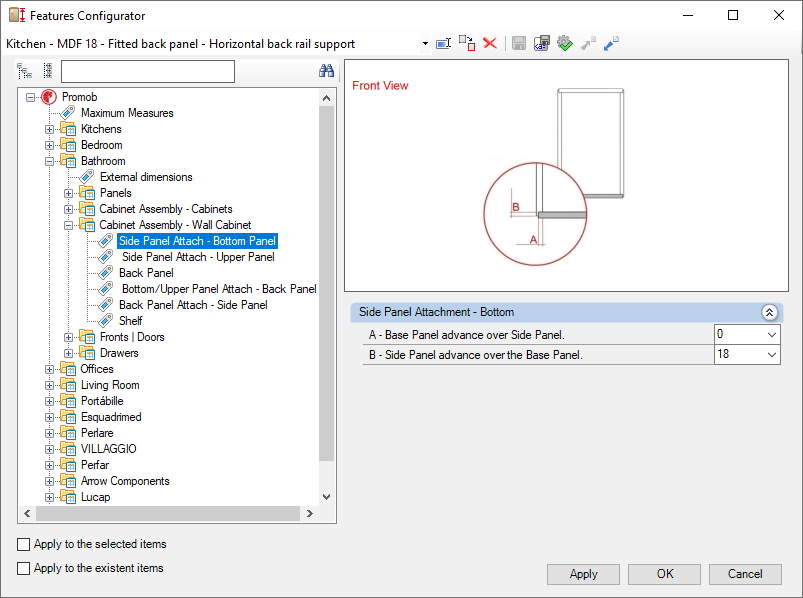The image size is (803, 598).
Task: Collapse the Bathroom tree node
Action: 49,161
